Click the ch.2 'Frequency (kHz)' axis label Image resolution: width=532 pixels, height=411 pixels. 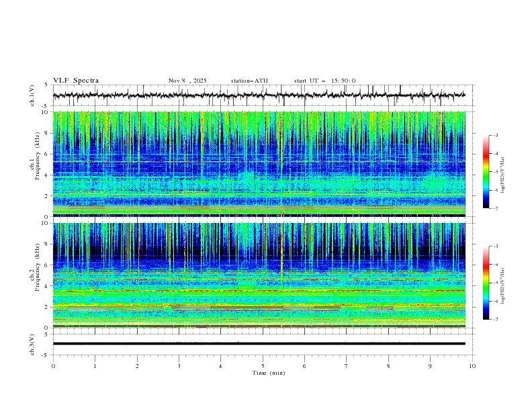[38, 267]
